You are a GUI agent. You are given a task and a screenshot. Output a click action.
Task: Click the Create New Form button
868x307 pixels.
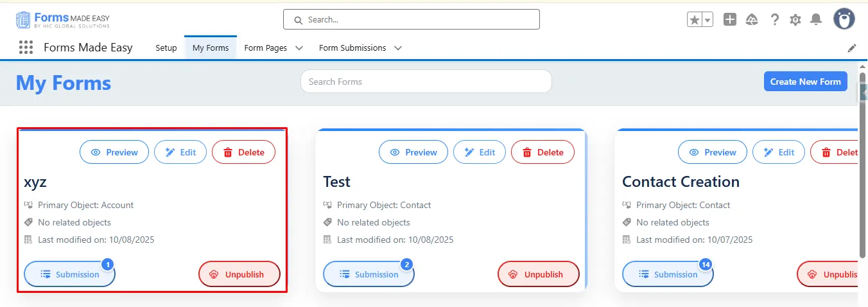pyautogui.click(x=805, y=82)
